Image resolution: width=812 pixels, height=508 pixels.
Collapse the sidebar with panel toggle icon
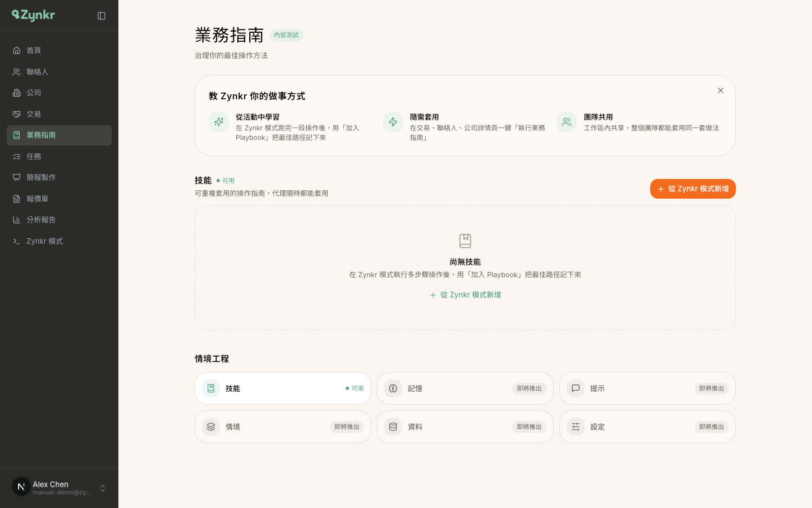tap(101, 16)
